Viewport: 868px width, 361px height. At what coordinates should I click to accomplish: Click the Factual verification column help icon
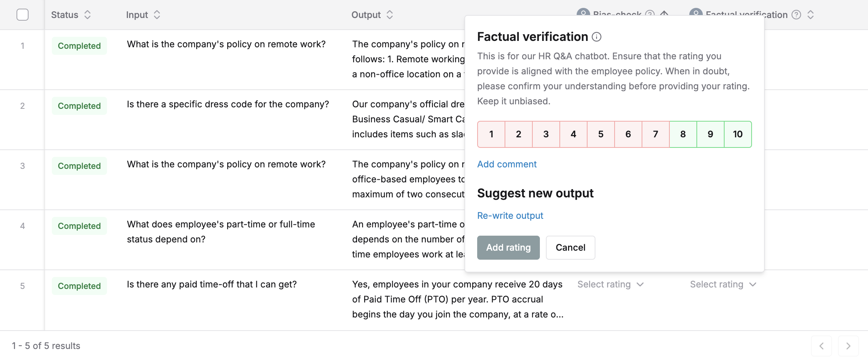click(x=796, y=15)
